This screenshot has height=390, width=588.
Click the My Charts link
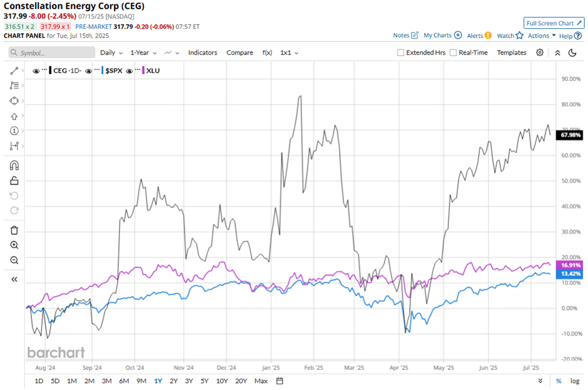pos(437,35)
